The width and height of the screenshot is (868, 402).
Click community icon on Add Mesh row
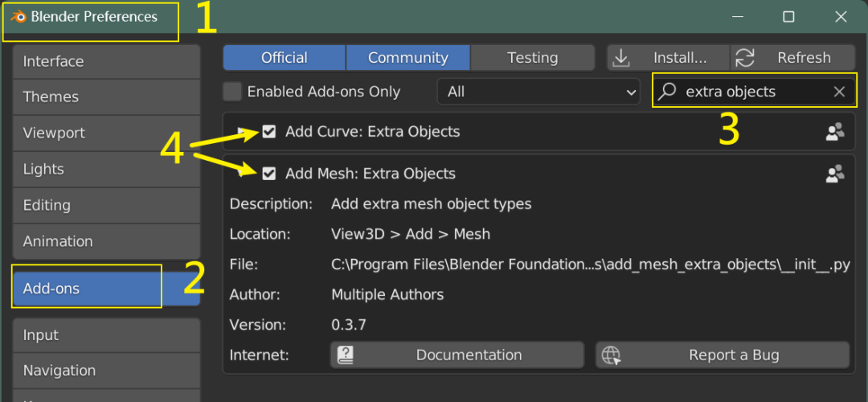(835, 174)
